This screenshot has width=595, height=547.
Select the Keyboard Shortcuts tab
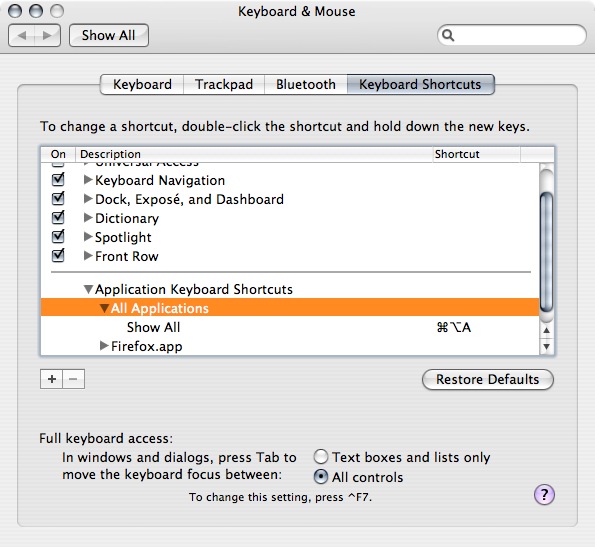[420, 84]
